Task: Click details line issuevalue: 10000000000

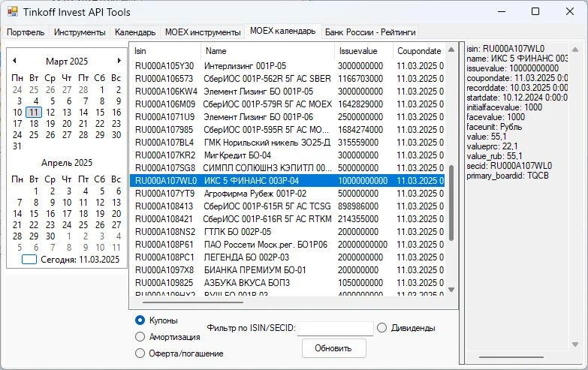Action: coord(513,68)
